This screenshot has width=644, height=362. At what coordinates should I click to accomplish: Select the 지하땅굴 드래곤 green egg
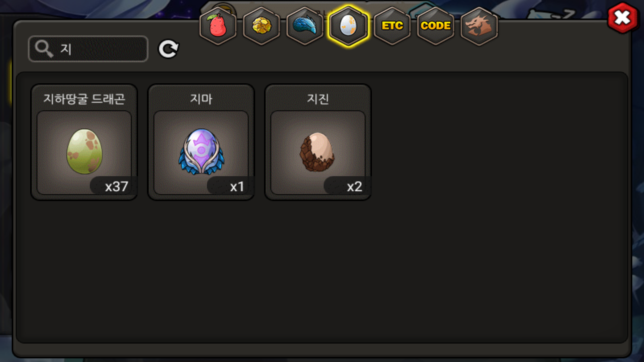[84, 152]
